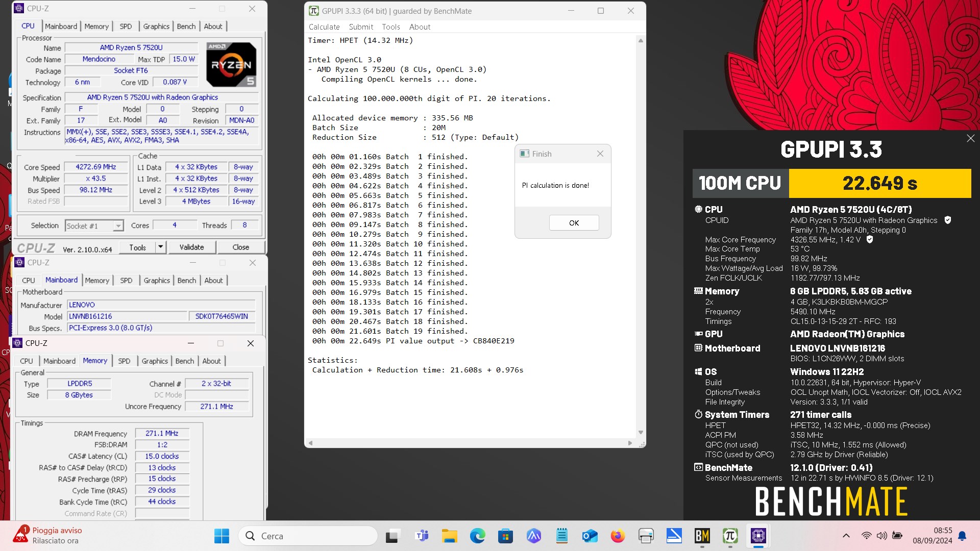The width and height of the screenshot is (980, 551).
Task: Launch Microsoft Edge from the taskbar
Action: 478,536
